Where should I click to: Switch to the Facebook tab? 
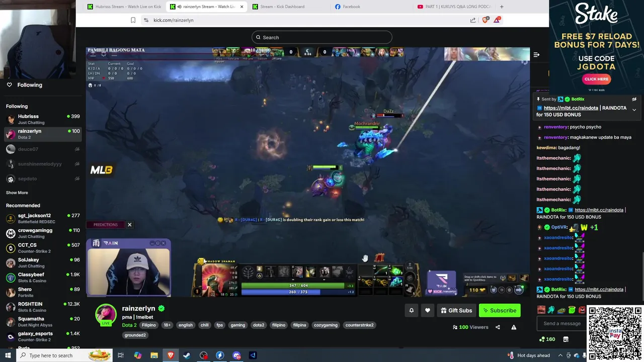click(370, 7)
